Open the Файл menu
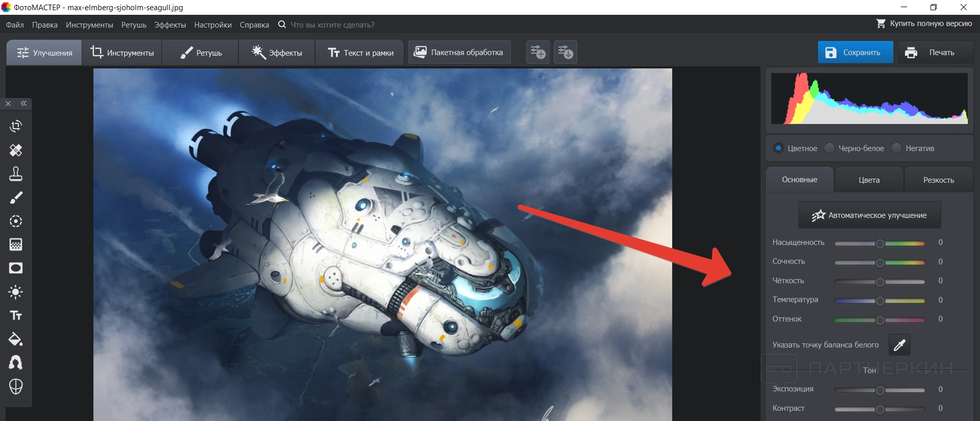This screenshot has height=421, width=980. click(15, 25)
